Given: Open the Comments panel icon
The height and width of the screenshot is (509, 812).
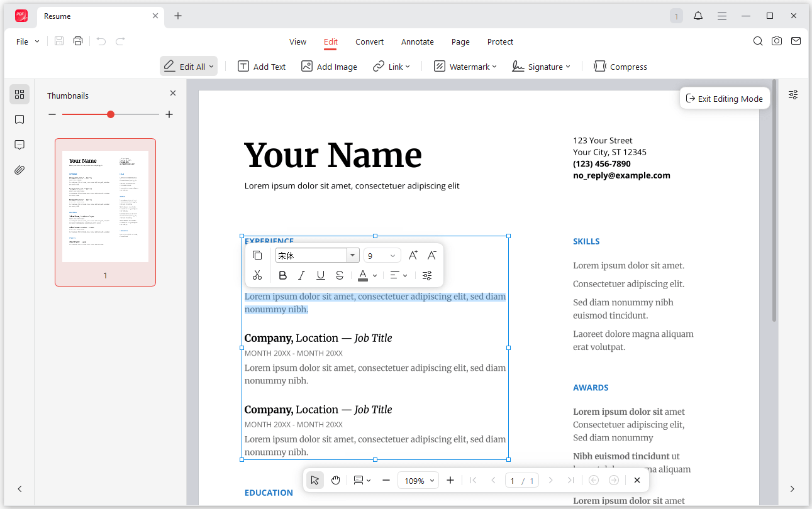Looking at the screenshot, I should click(x=19, y=145).
